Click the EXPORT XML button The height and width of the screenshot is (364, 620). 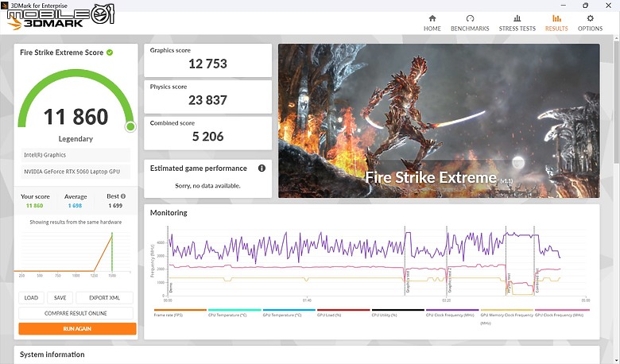pos(104,297)
